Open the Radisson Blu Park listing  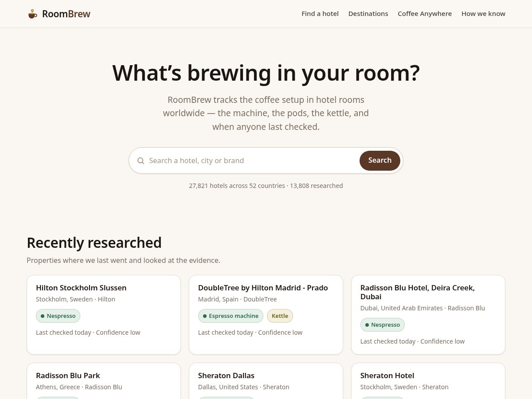68,376
